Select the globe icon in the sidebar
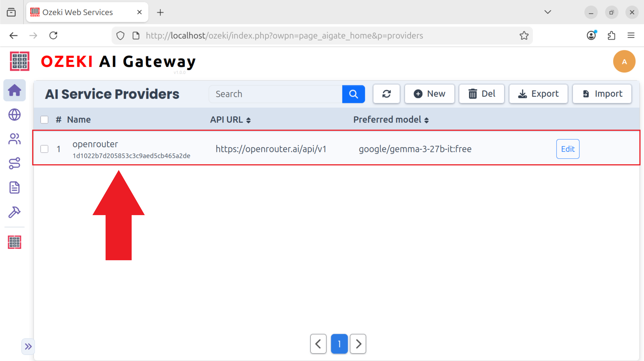The image size is (644, 361). (14, 115)
